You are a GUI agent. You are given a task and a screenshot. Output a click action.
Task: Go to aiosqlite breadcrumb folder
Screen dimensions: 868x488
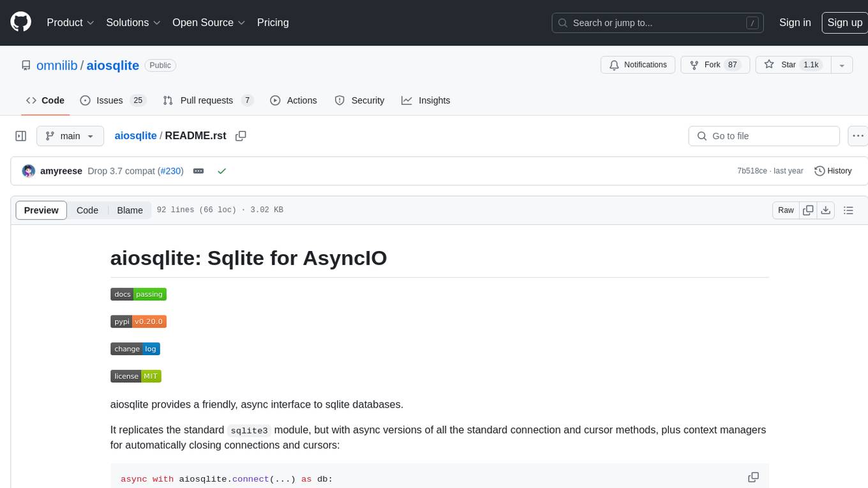[x=135, y=136]
